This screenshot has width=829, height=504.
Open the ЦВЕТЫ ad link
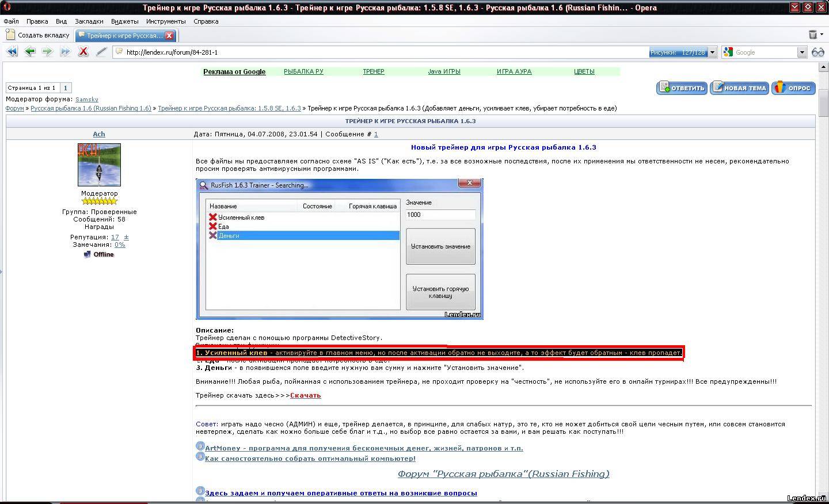click(x=584, y=71)
